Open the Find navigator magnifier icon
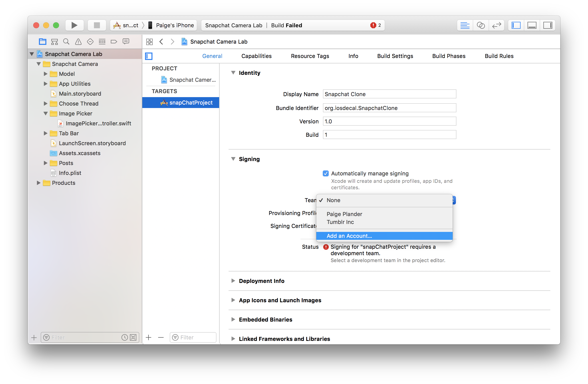The width and height of the screenshot is (588, 384). [x=66, y=42]
